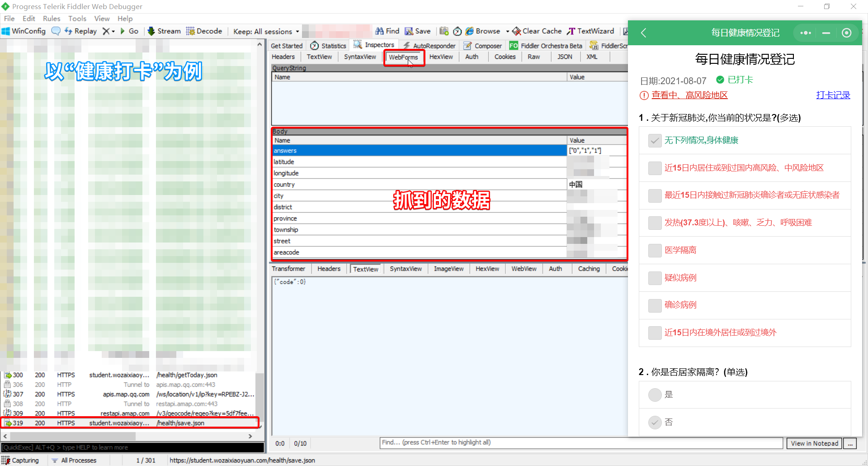Click the Find text input field
The image size is (868, 466).
[x=581, y=443]
